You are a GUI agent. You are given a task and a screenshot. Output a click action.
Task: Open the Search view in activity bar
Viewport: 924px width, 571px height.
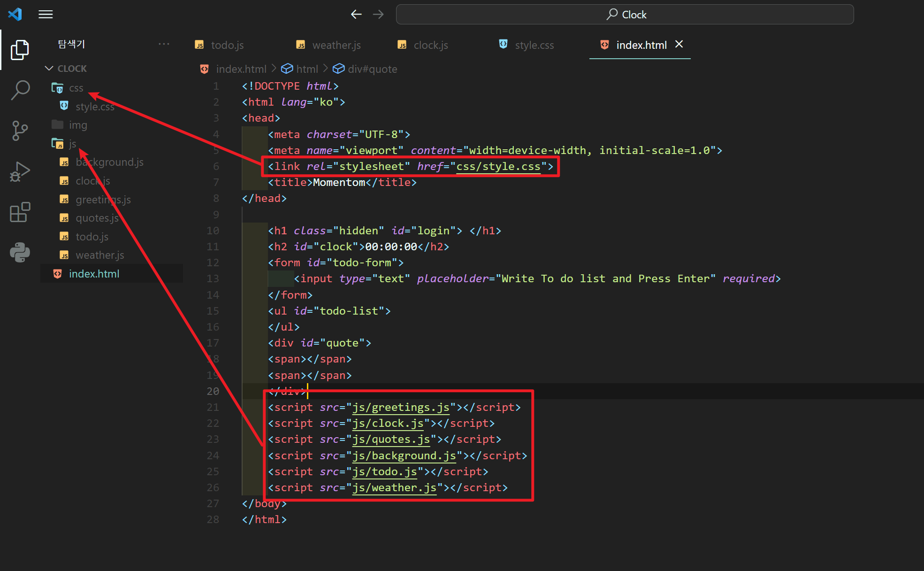click(20, 90)
